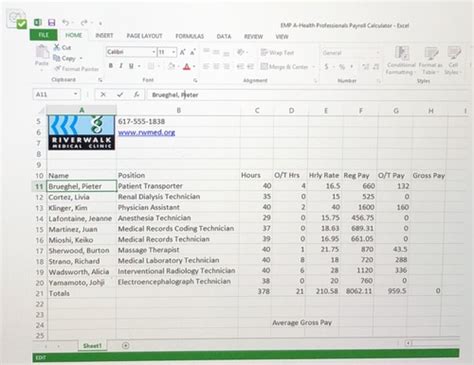Viewport: 474px width, 365px height.
Task: Click the Comma Style icon
Action: [x=352, y=67]
